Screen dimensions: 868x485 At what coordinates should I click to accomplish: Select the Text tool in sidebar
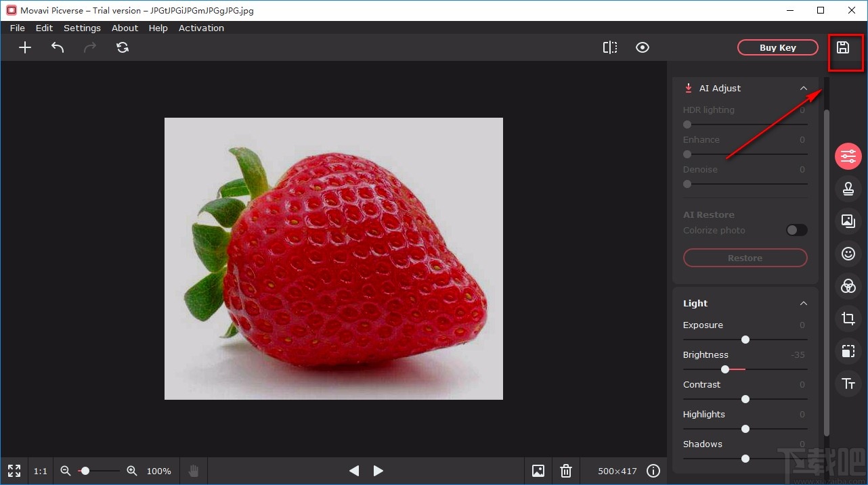point(848,384)
